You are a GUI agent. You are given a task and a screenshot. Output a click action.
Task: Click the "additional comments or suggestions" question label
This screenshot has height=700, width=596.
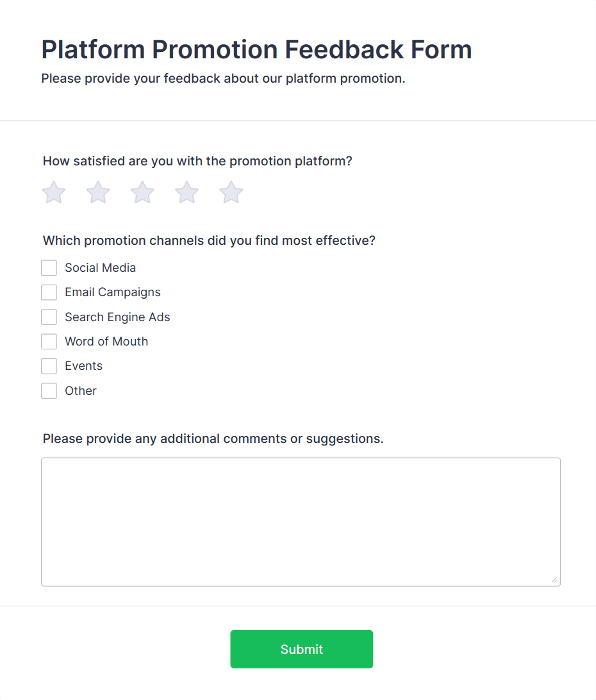click(213, 439)
